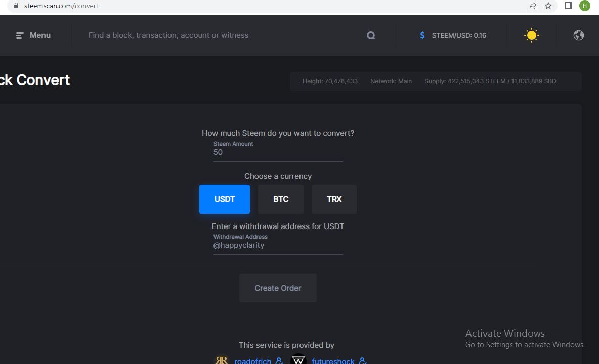Select the TRX currency button
The height and width of the screenshot is (364, 599).
tap(334, 199)
